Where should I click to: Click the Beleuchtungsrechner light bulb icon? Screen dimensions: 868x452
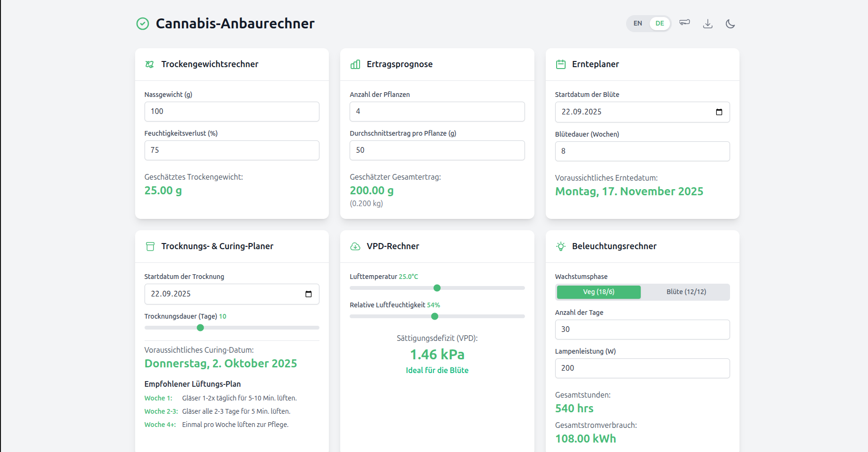pyautogui.click(x=561, y=246)
